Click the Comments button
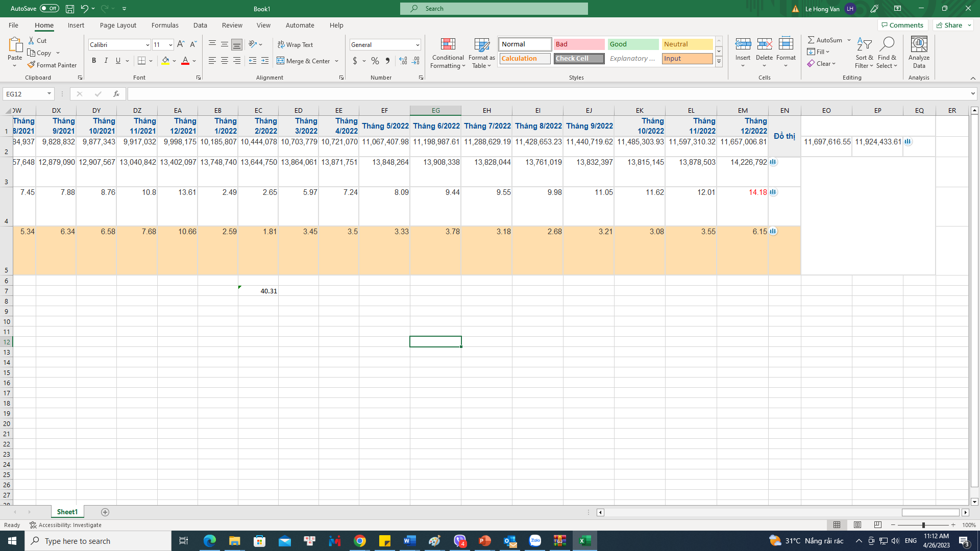Screen dimensions: 980x551 click(x=902, y=25)
